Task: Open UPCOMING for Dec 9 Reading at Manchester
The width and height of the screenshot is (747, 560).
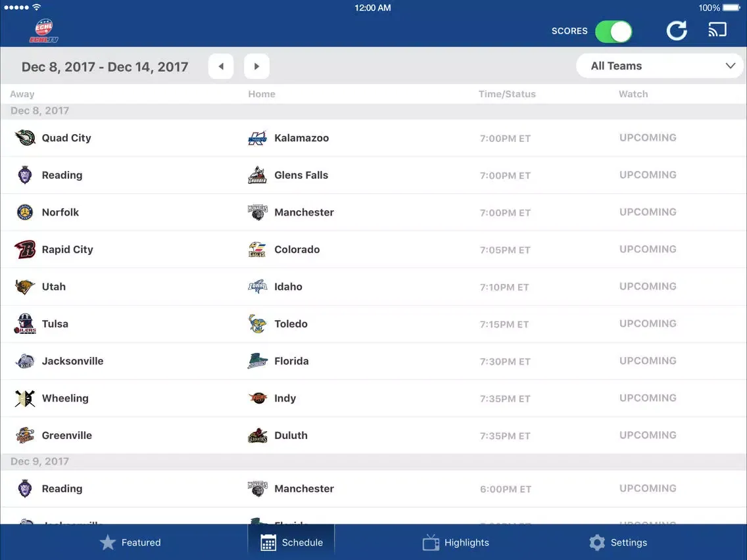Action: point(648,488)
